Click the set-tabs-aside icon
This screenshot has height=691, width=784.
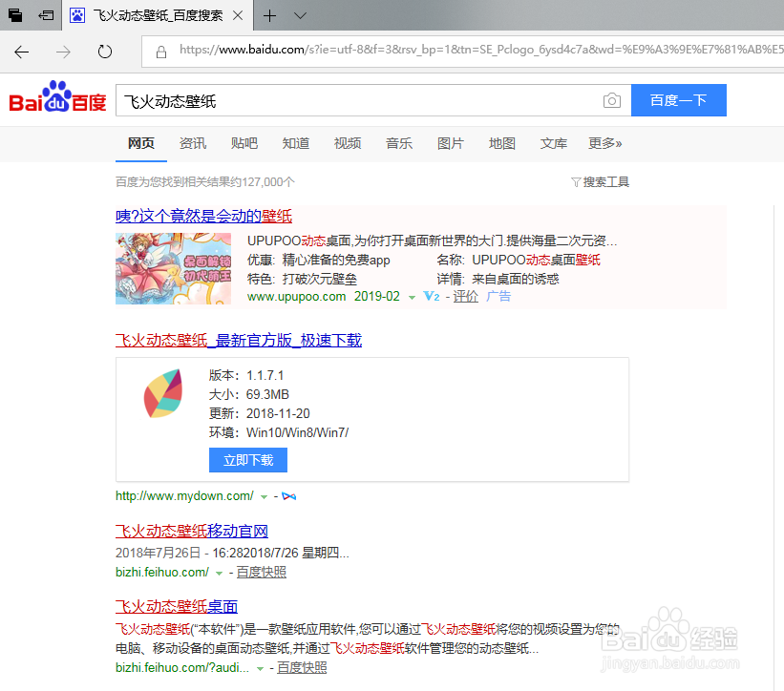point(47,15)
